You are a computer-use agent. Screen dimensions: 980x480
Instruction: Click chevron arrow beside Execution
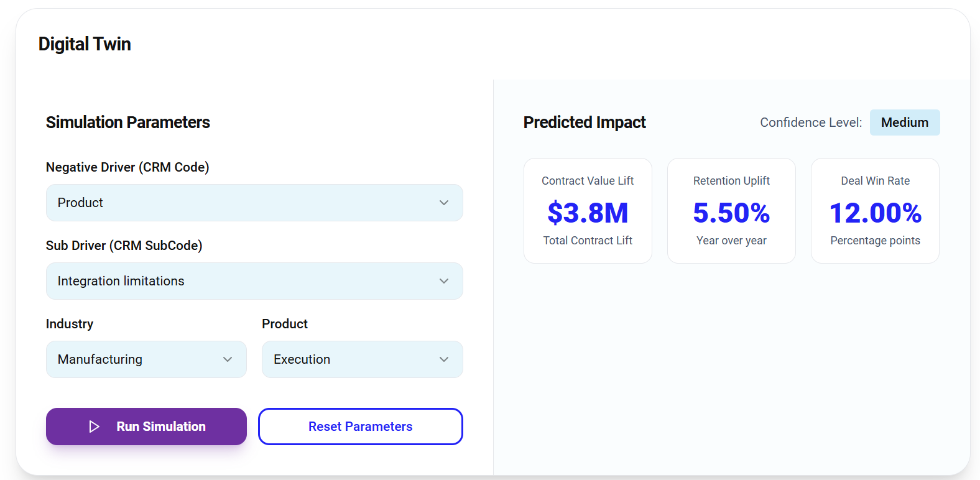(x=444, y=359)
